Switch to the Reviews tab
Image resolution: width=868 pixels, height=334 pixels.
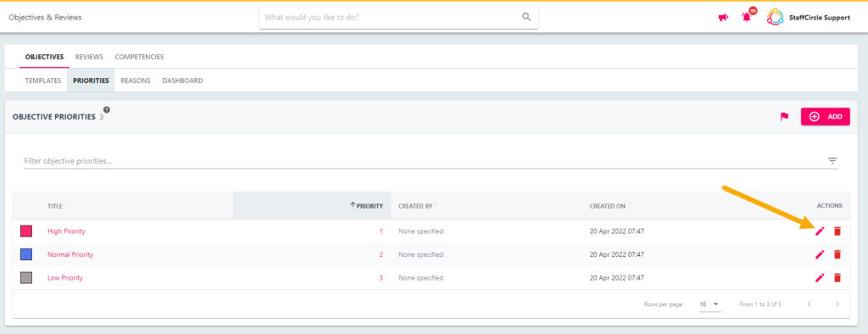(89, 57)
